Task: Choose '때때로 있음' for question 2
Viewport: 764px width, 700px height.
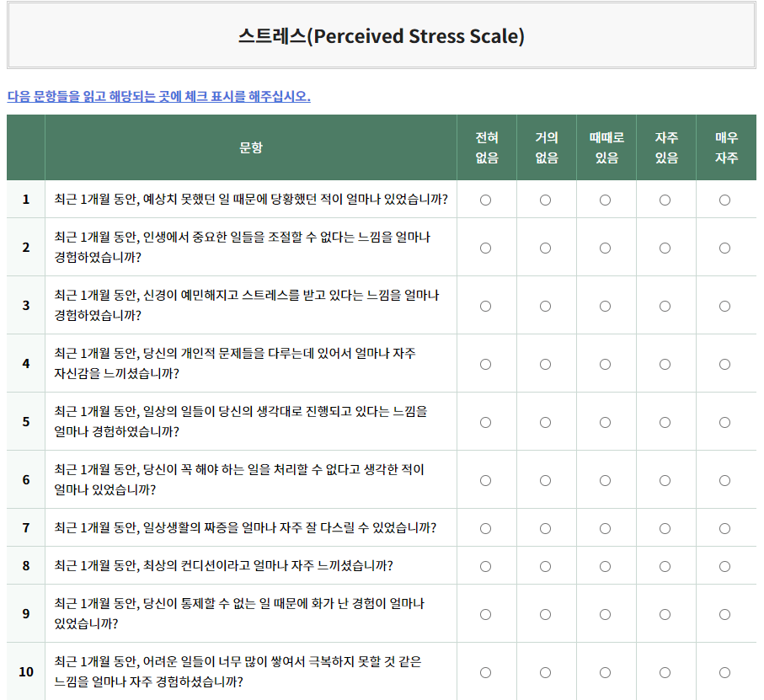Action: click(x=605, y=248)
